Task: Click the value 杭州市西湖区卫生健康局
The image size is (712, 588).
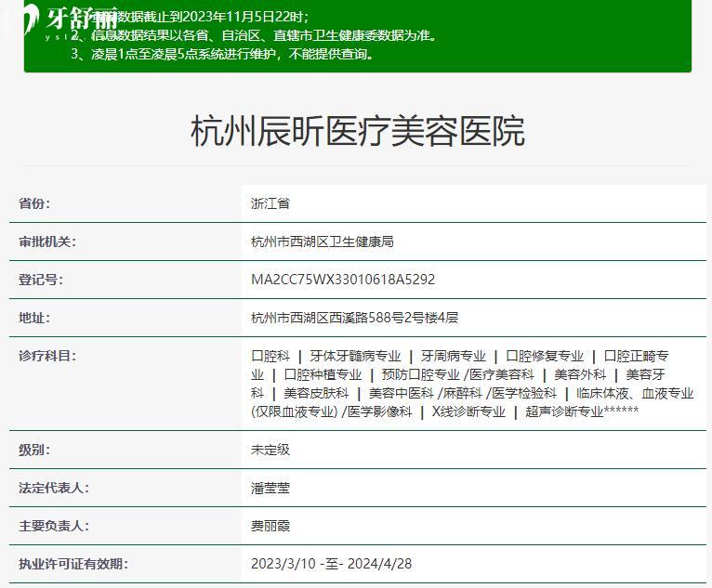Action: [323, 242]
